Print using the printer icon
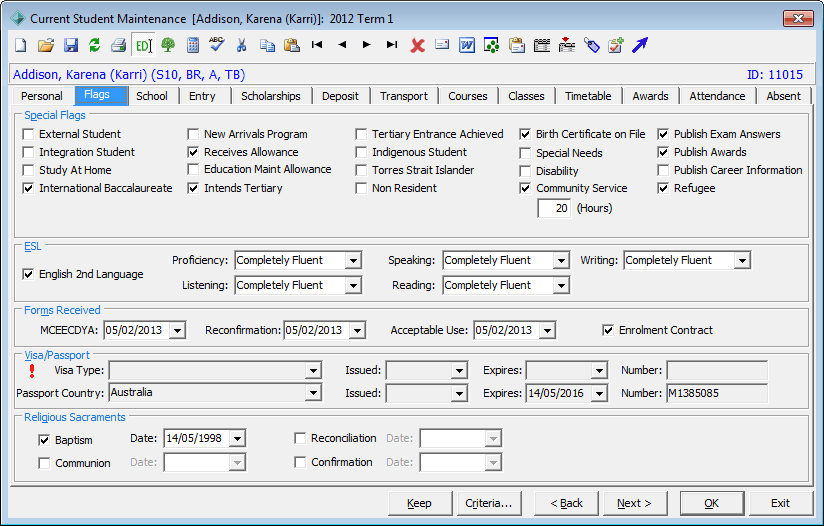 click(x=119, y=45)
